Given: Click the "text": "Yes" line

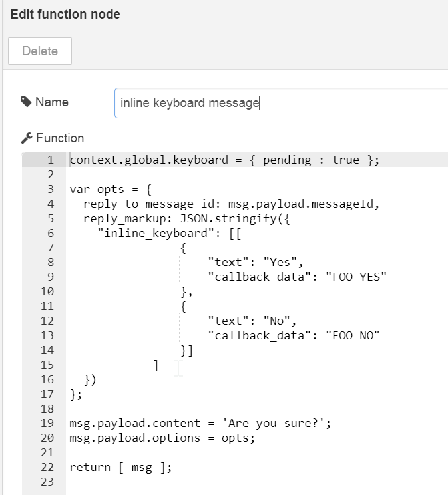Looking at the screenshot, I should [x=256, y=262].
